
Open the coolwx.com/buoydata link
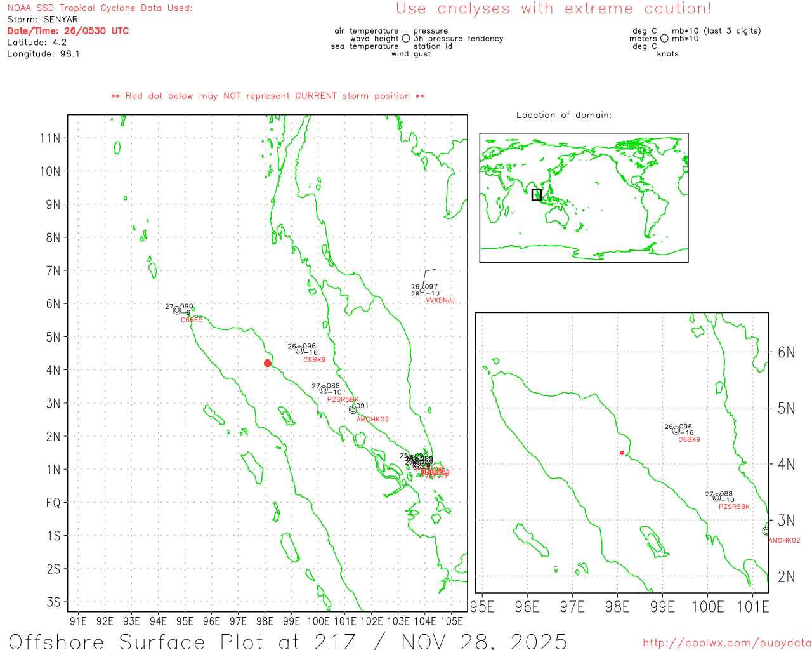(x=726, y=643)
